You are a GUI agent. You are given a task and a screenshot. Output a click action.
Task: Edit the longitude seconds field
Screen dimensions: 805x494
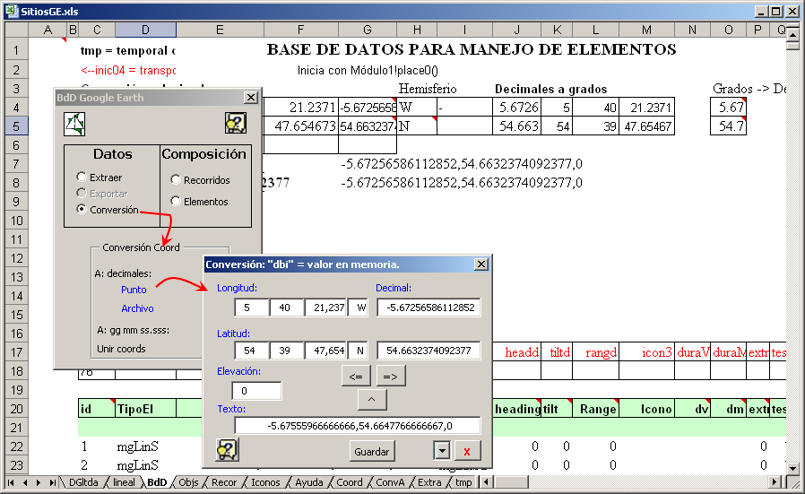coord(325,308)
